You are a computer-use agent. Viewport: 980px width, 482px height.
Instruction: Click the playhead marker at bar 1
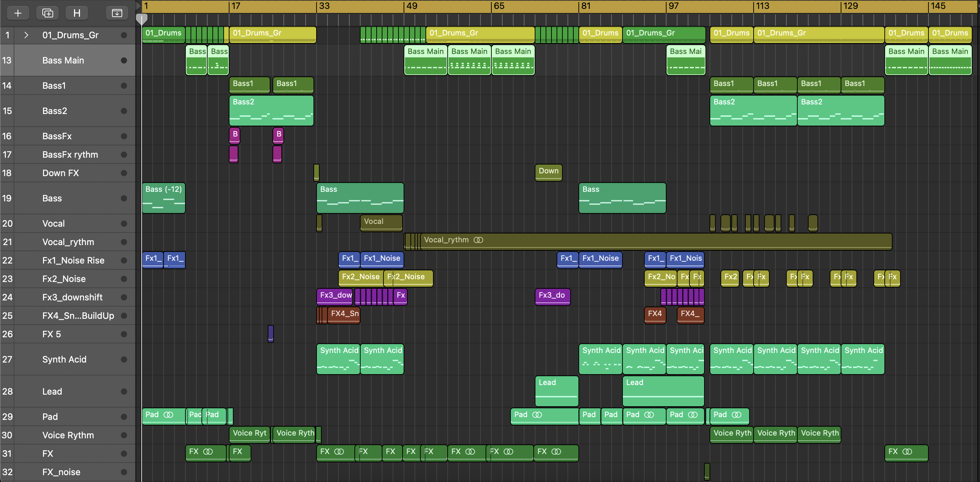141,19
